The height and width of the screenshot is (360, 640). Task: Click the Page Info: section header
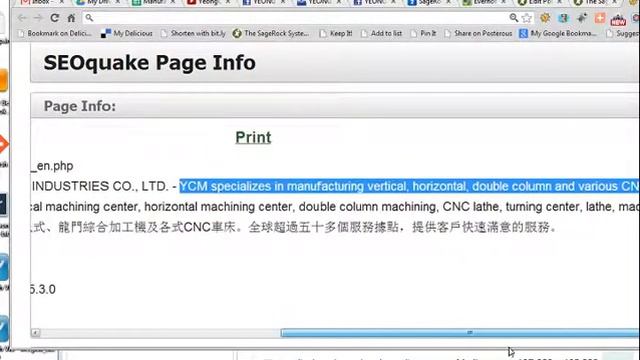click(80, 106)
